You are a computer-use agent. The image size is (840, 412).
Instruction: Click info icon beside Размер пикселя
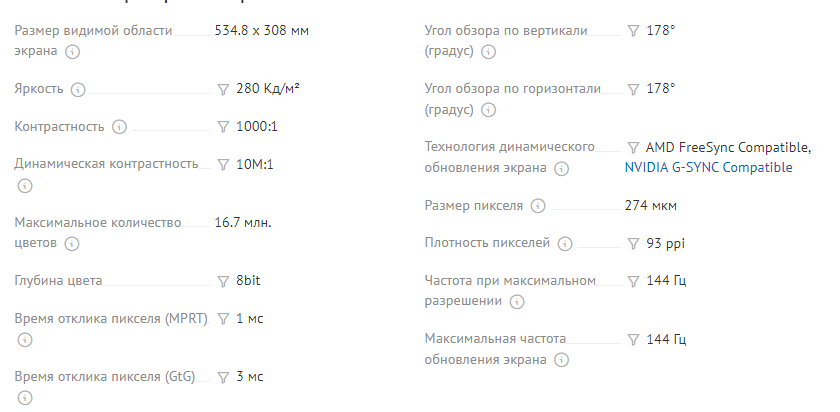pyautogui.click(x=538, y=206)
